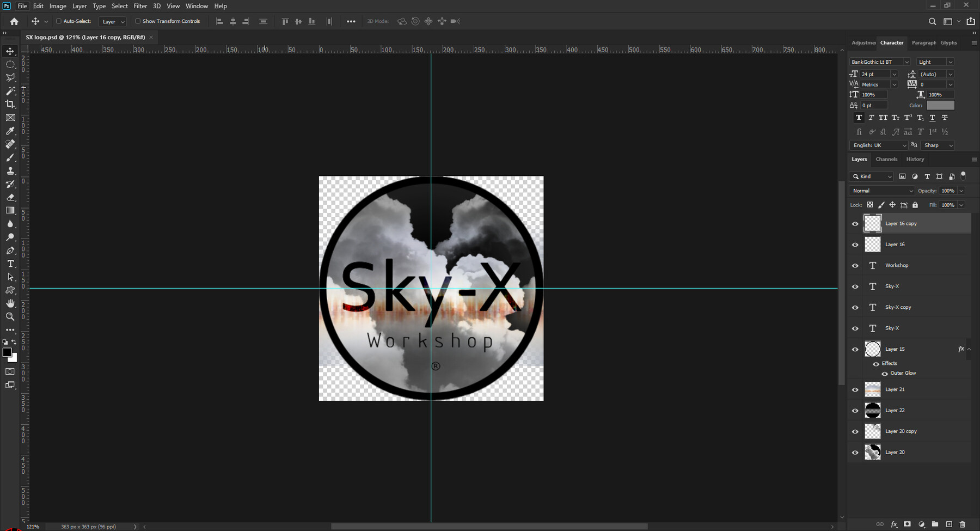The width and height of the screenshot is (980, 531).
Task: Select the Move tool
Action: pos(10,51)
